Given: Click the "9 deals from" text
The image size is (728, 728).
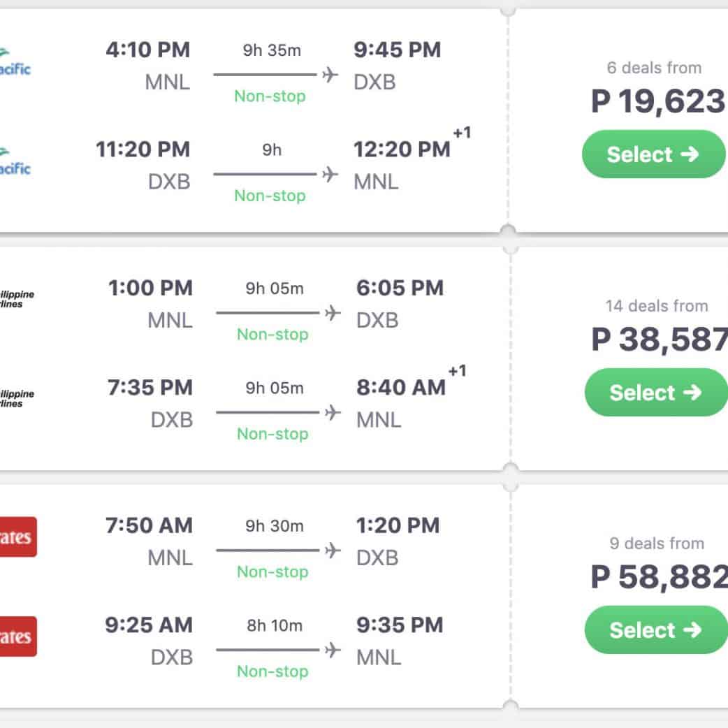Looking at the screenshot, I should click(656, 544).
